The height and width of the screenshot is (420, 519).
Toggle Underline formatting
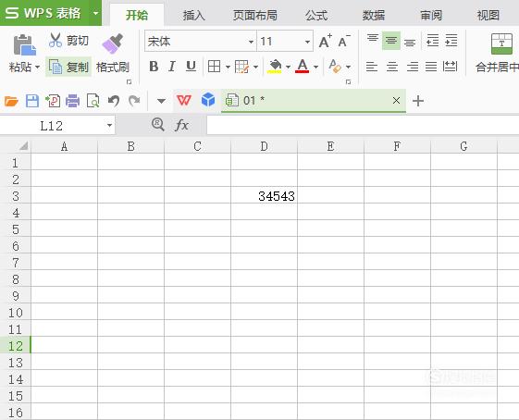(191, 67)
